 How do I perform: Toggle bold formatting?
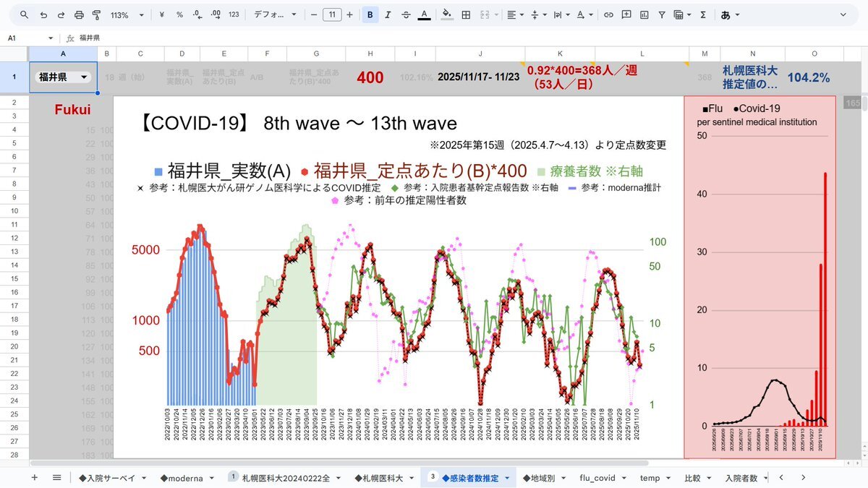(x=370, y=14)
